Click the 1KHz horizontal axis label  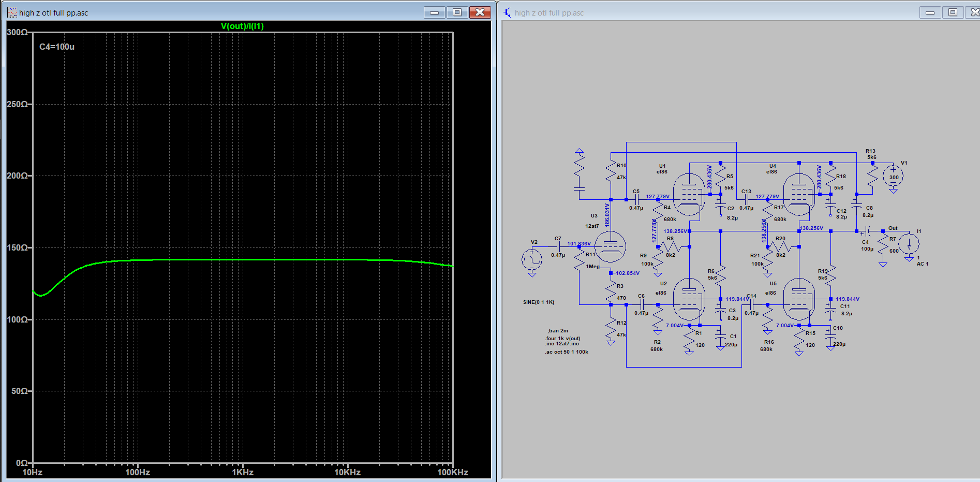tap(243, 472)
